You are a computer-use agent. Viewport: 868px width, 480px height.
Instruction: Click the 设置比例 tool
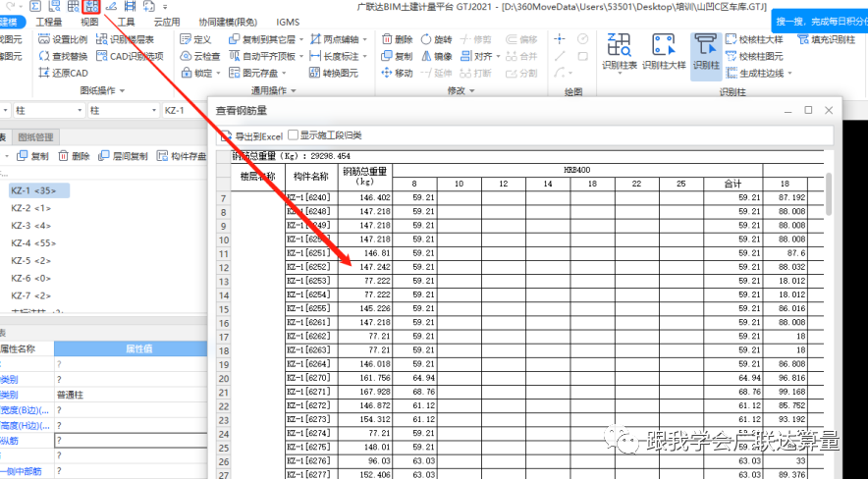pos(63,39)
